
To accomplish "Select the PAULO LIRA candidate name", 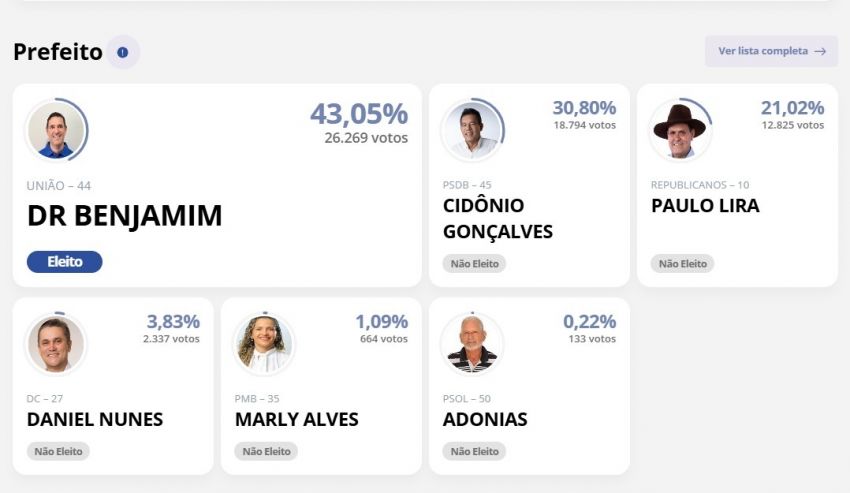I will (x=705, y=205).
